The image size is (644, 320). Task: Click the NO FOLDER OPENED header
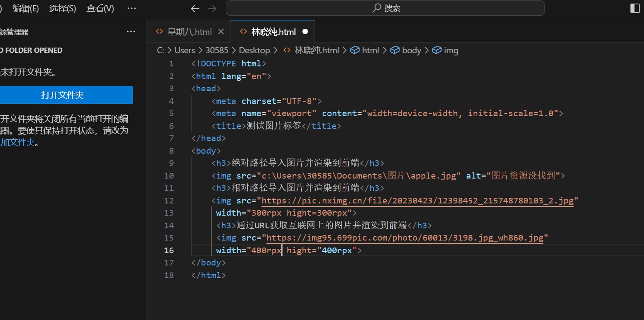point(31,50)
